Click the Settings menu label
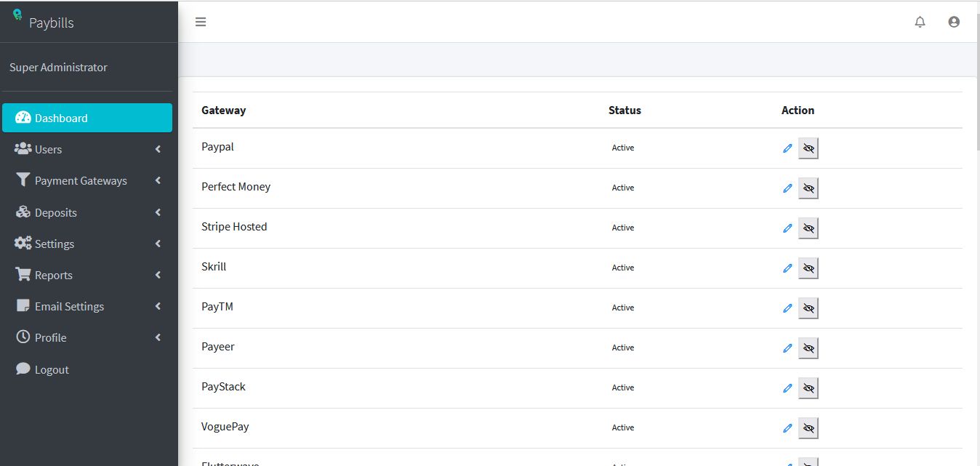This screenshot has height=466, width=980. (55, 244)
